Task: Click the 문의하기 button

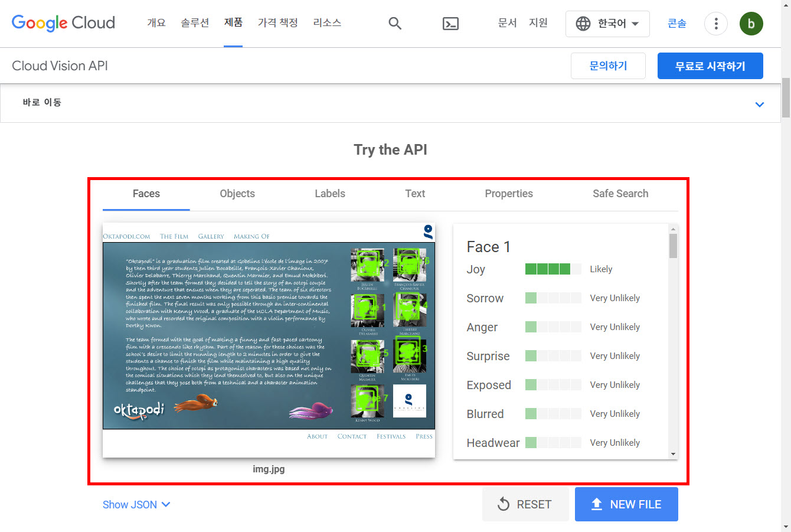Action: point(608,66)
